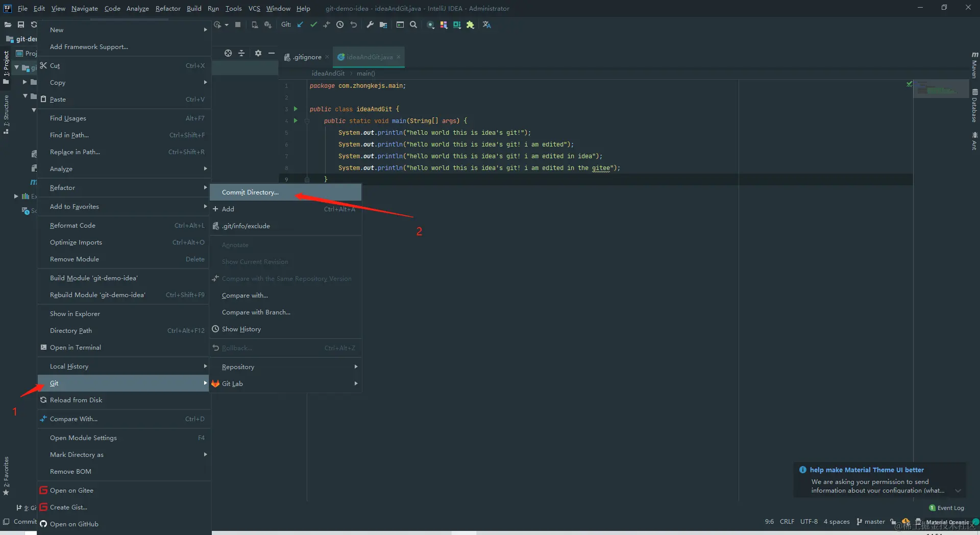This screenshot has height=535, width=980.
Task: Click the green puzzle-piece plugin icon
Action: (470, 25)
